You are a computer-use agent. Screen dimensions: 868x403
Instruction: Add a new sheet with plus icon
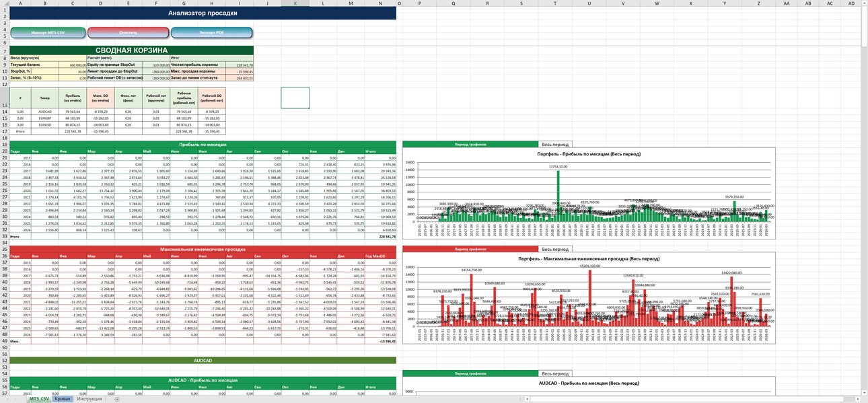click(116, 399)
